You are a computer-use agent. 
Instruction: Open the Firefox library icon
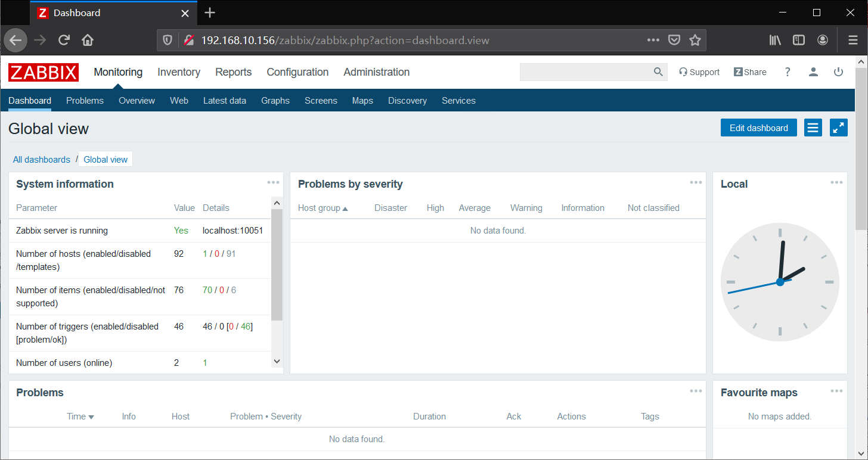click(x=775, y=41)
